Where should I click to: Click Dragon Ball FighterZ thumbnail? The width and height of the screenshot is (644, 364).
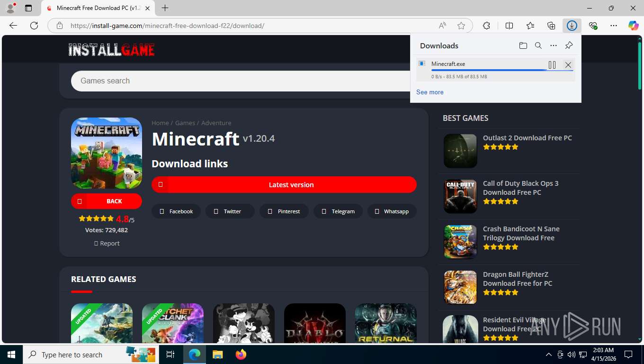tap(460, 287)
